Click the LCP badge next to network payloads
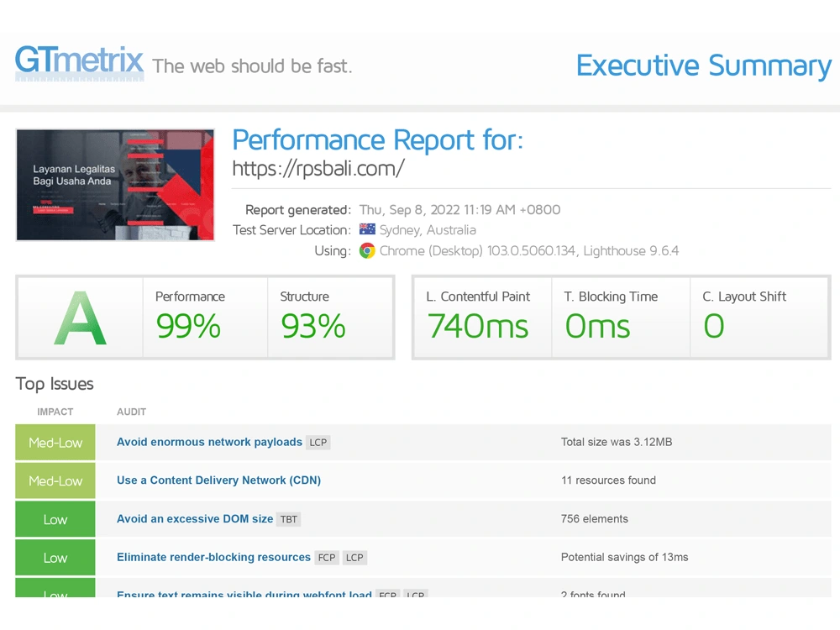The width and height of the screenshot is (840, 630). click(x=318, y=442)
